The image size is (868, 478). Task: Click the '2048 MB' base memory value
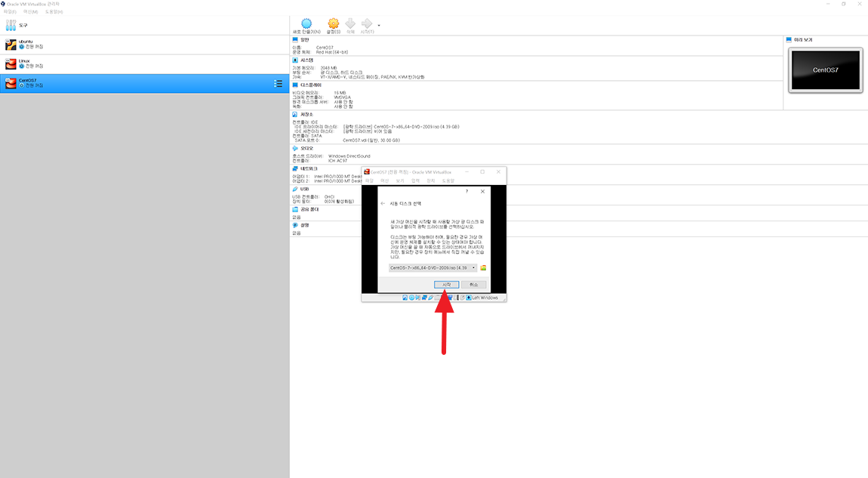(x=328, y=67)
